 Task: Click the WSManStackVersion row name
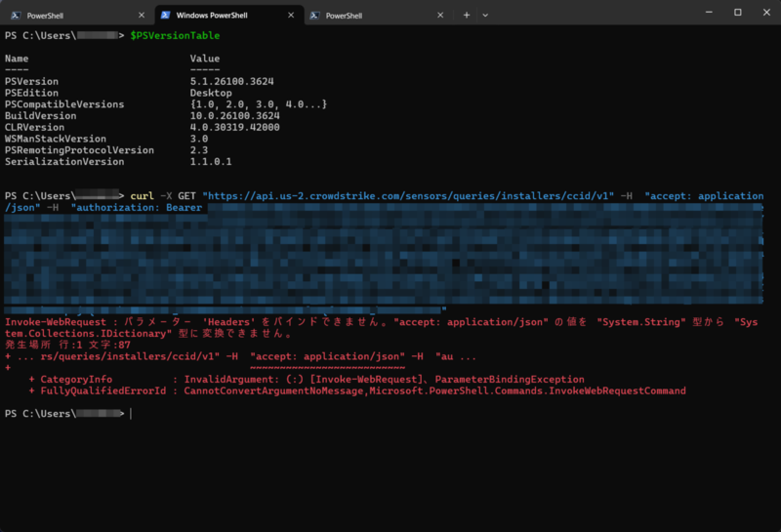(56, 139)
